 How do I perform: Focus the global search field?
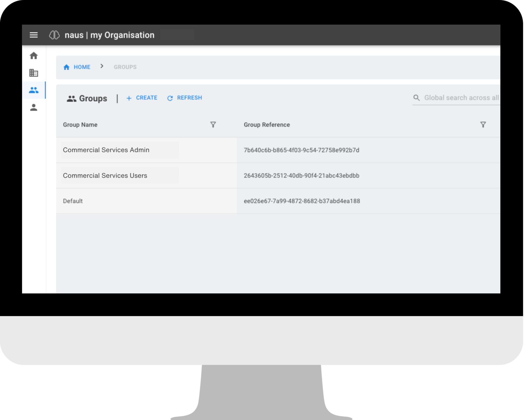click(x=461, y=98)
